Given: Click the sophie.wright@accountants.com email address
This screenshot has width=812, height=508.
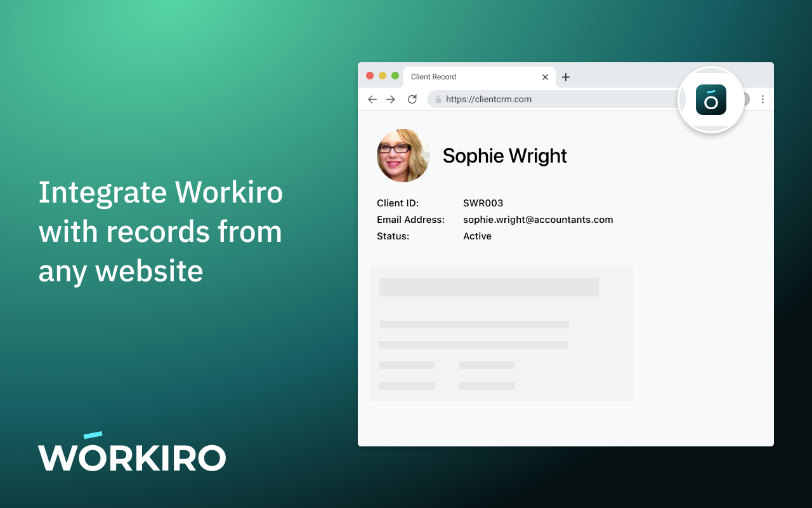Looking at the screenshot, I should 538,220.
